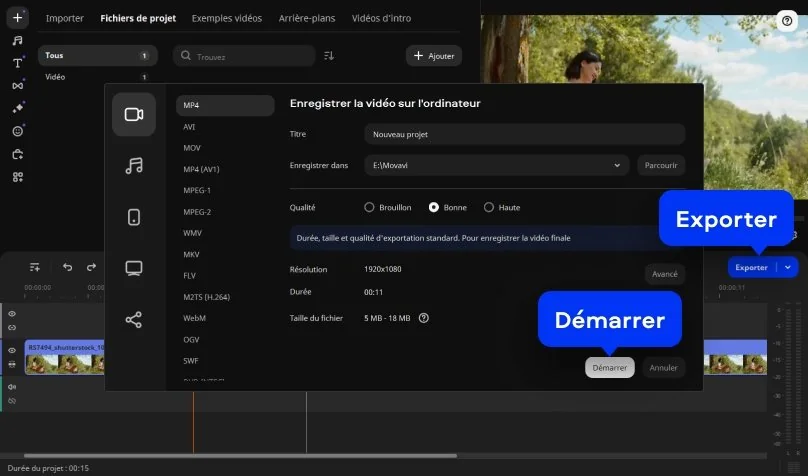The height and width of the screenshot is (476, 808).
Task: Click the Parcourir button
Action: pyautogui.click(x=660, y=165)
